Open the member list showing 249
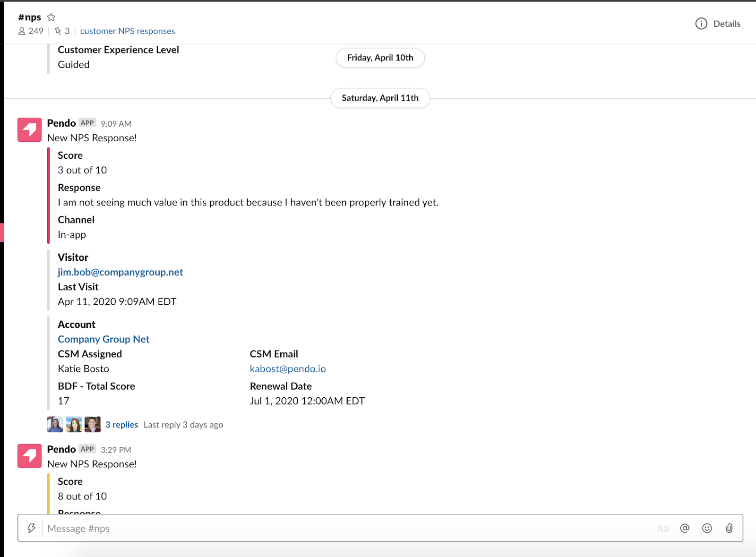 point(31,31)
